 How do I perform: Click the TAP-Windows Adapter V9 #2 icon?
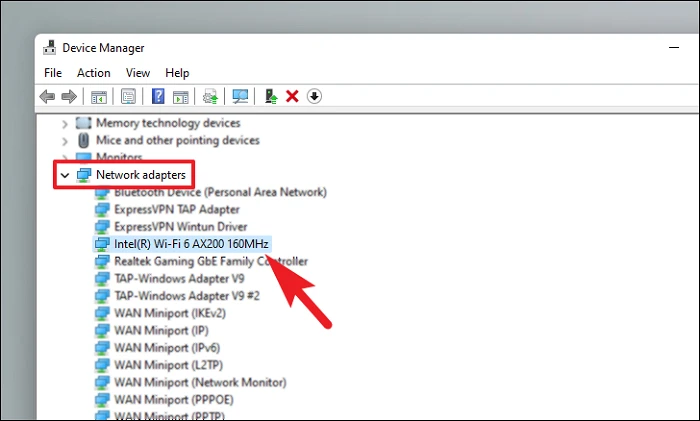pyautogui.click(x=102, y=296)
